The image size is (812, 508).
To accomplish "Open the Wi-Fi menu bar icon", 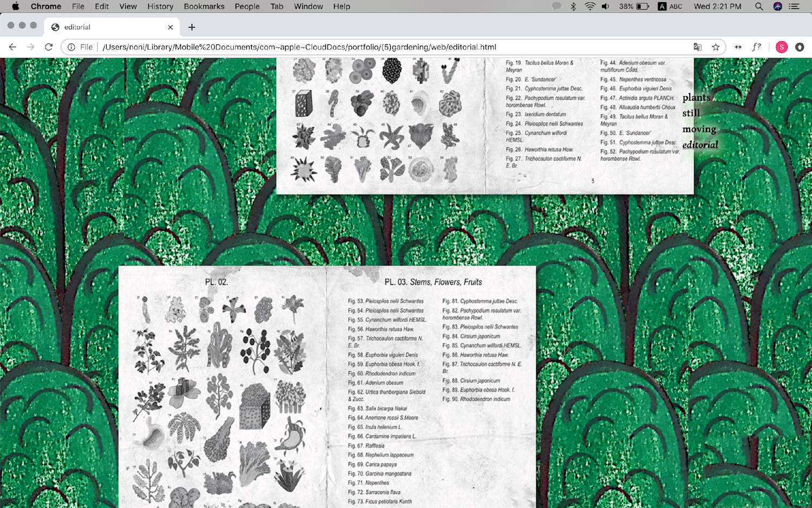I will point(590,6).
